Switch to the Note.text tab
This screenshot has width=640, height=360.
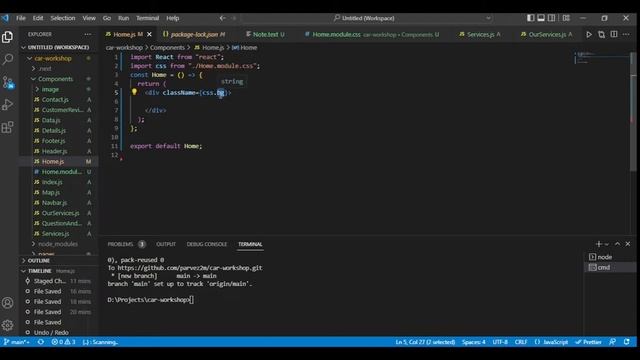266,35
